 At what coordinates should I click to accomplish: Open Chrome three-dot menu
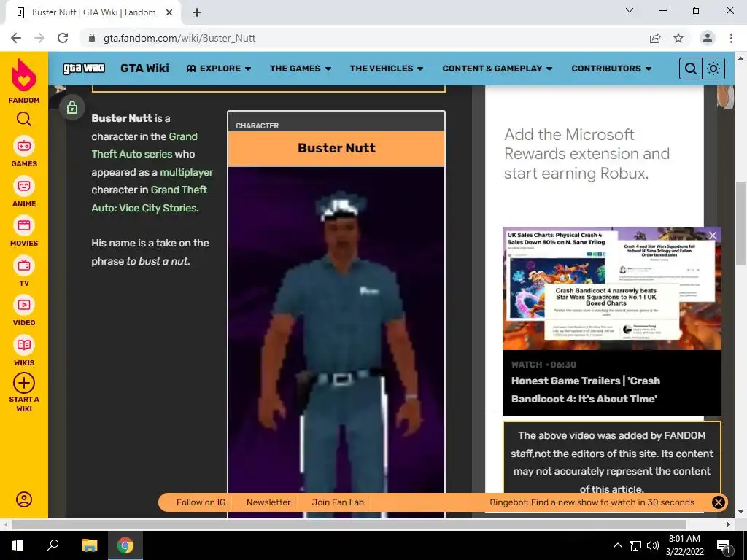click(x=731, y=38)
